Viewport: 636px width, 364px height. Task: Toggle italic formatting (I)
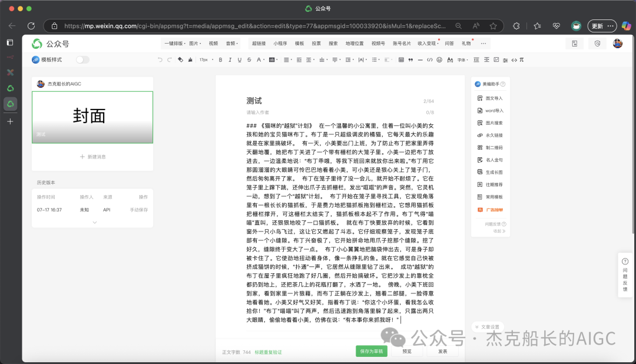pos(230,59)
